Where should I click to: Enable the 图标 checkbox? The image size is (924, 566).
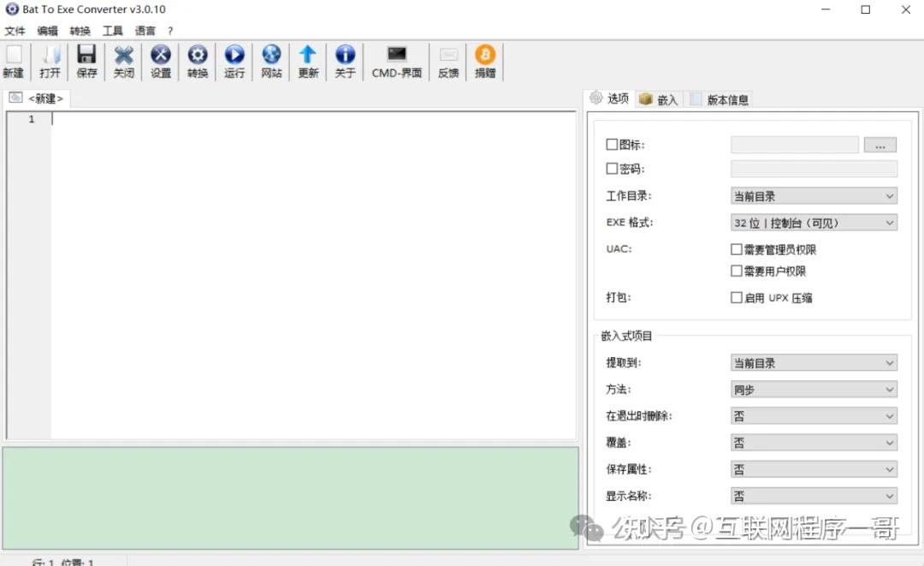pyautogui.click(x=612, y=145)
